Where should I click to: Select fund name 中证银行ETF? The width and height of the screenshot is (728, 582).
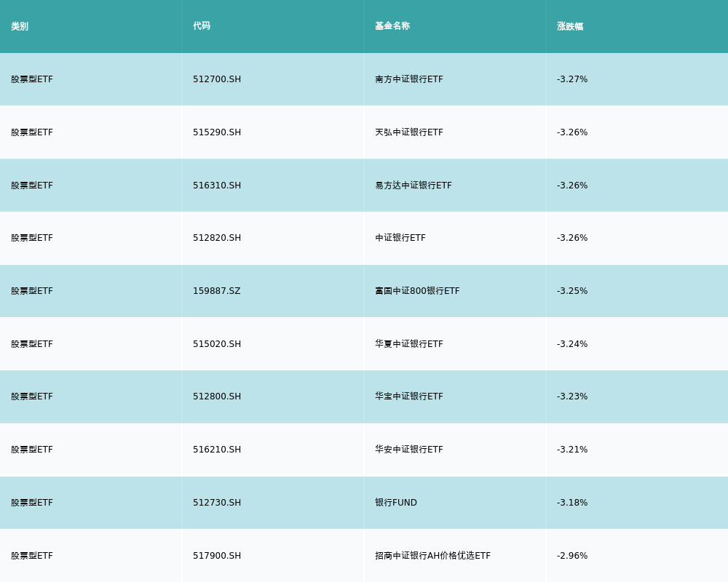pos(400,238)
